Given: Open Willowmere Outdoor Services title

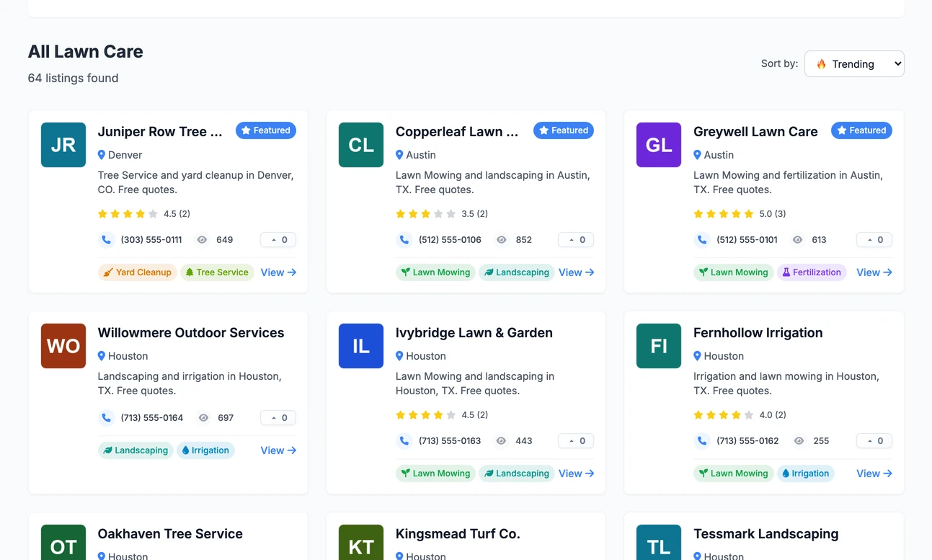Looking at the screenshot, I should coord(191,333).
